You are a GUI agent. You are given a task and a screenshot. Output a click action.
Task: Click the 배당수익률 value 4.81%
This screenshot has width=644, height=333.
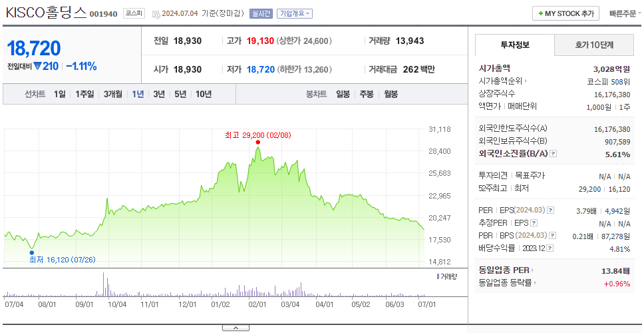[620, 249]
